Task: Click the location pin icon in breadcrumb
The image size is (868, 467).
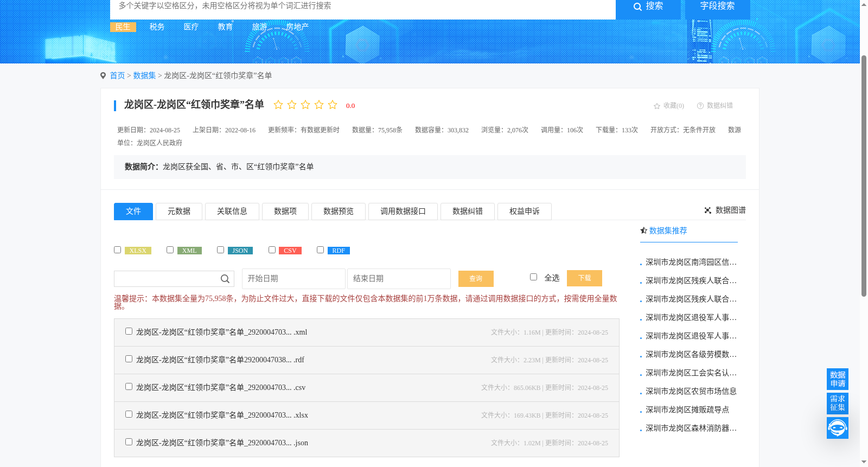Action: (x=103, y=75)
